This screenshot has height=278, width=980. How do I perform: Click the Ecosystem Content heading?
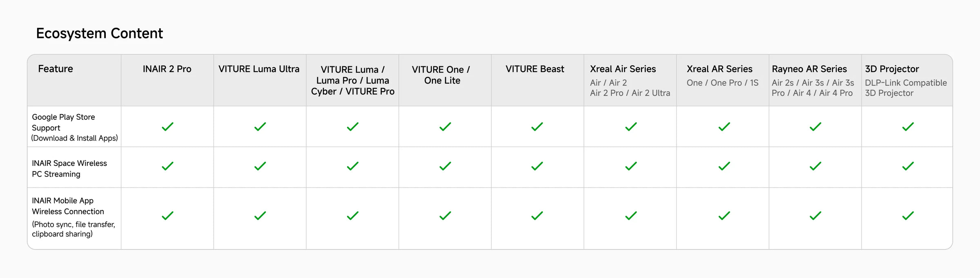tap(99, 33)
